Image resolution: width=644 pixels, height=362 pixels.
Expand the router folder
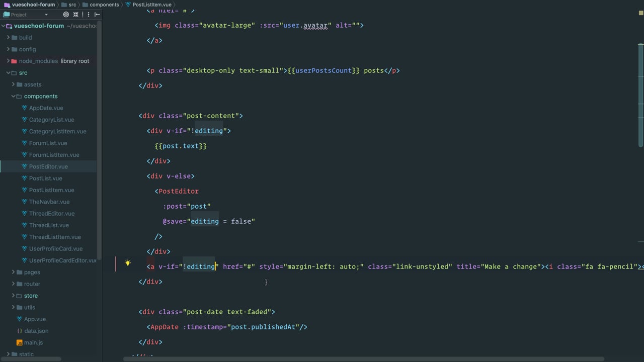tap(13, 284)
